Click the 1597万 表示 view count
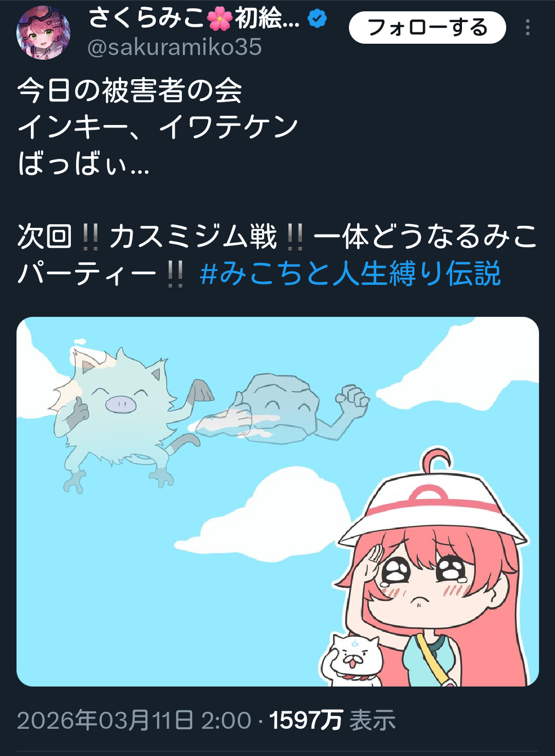This screenshot has width=555, height=756. point(332,720)
